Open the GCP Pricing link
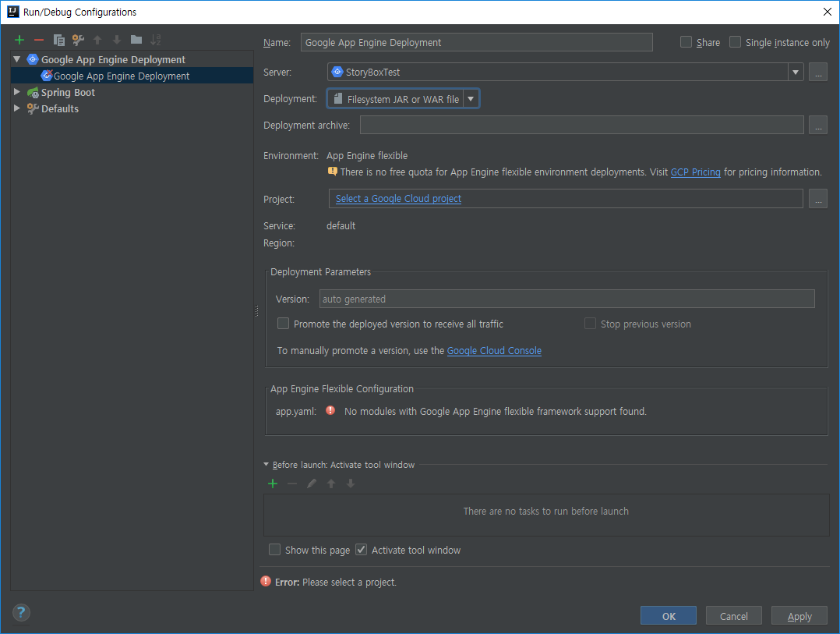 pos(695,172)
